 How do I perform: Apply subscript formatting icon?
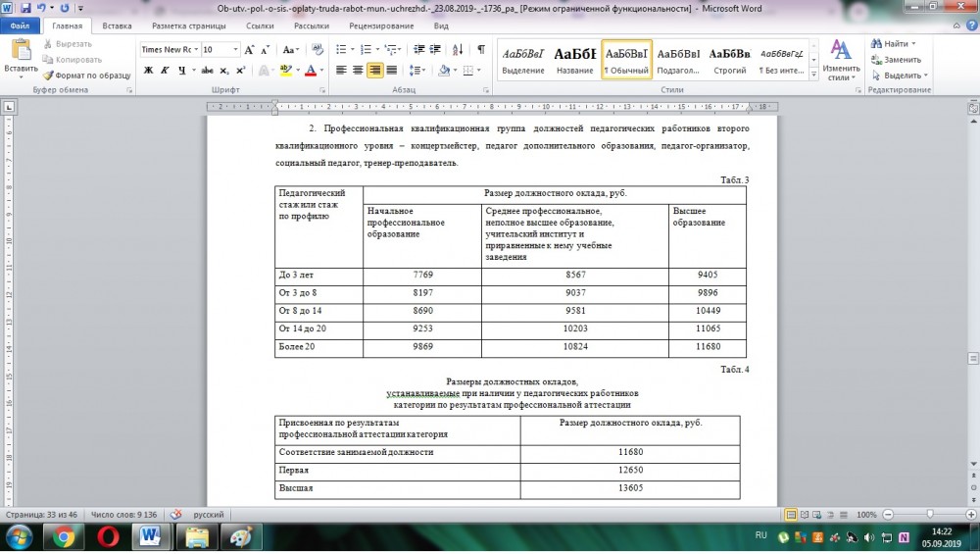pyautogui.click(x=225, y=71)
